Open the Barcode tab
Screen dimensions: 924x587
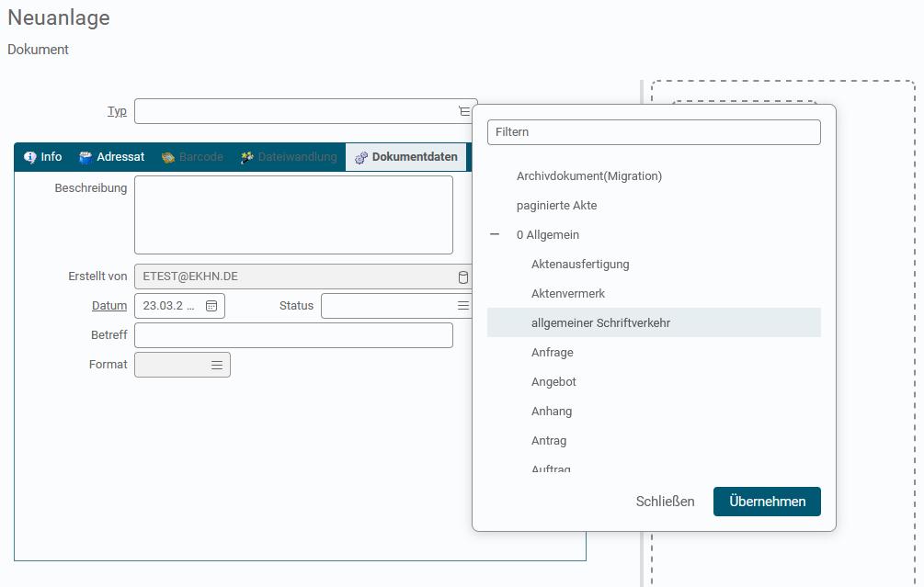192,157
